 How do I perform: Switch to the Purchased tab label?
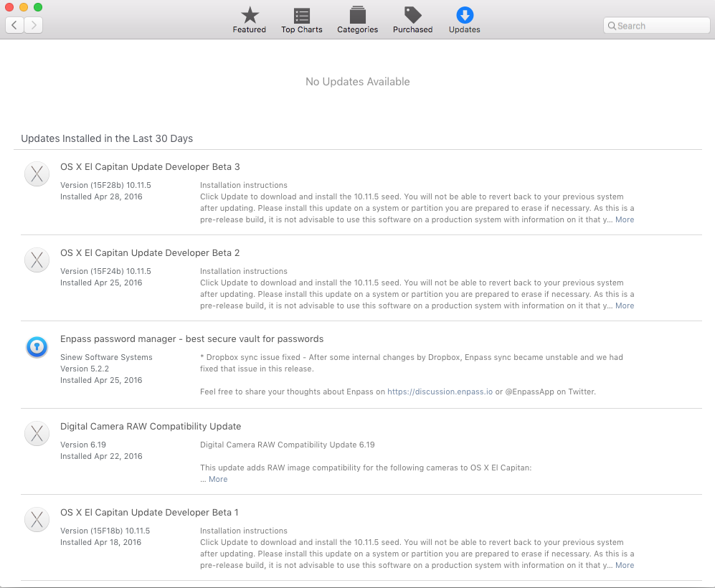point(412,29)
